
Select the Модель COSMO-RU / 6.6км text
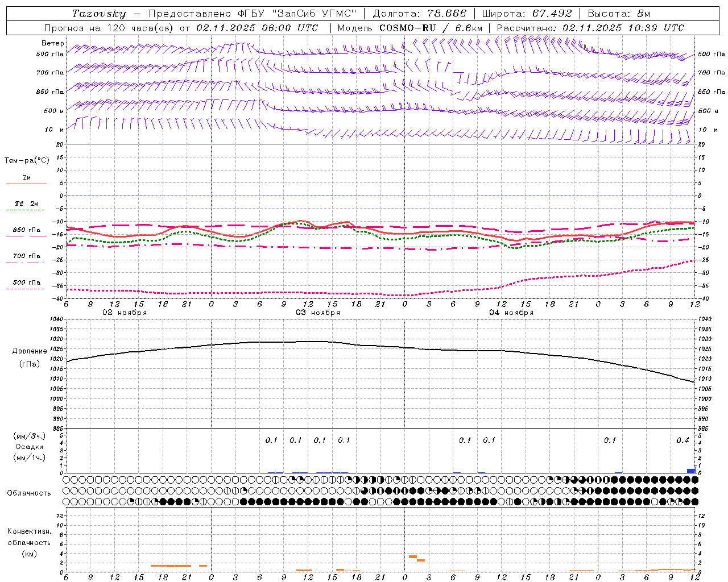click(410, 28)
